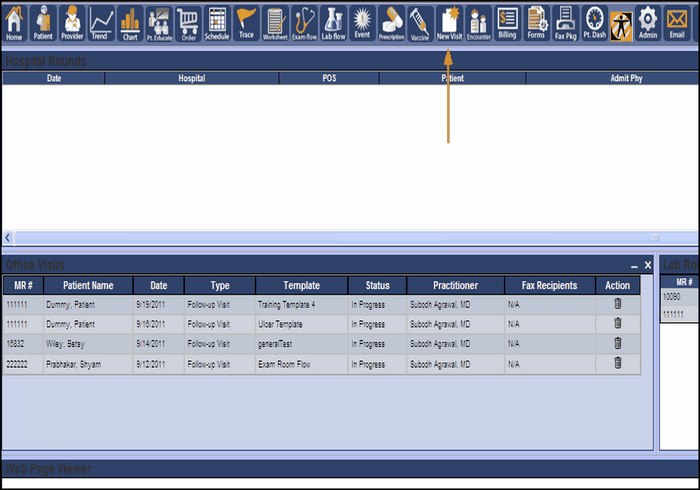Open the Lab flow flask icon
700x490 pixels.
(x=333, y=23)
